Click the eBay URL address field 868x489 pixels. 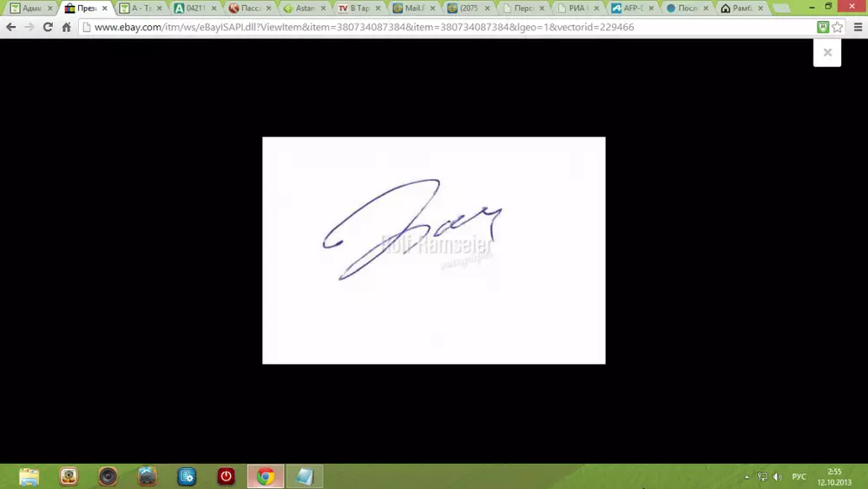point(434,27)
